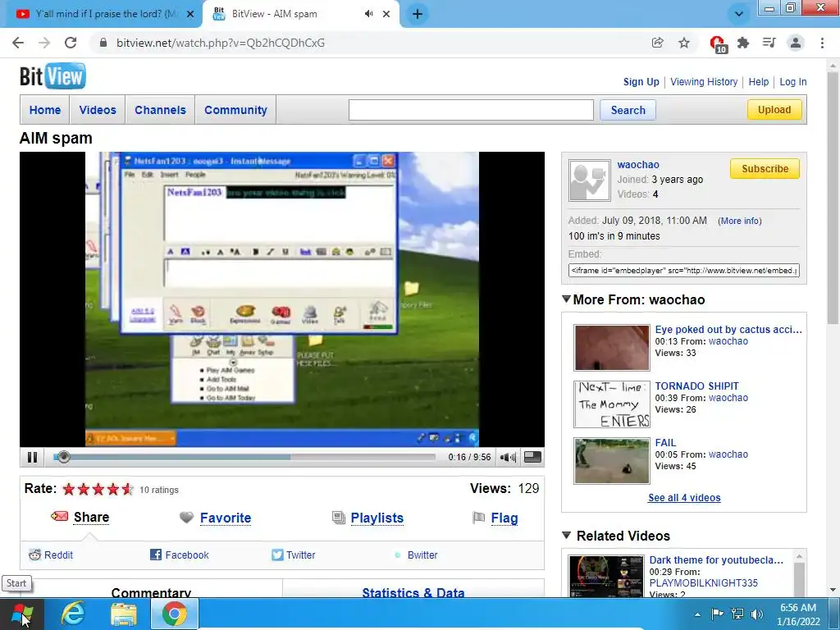Viewport: 840px width, 630px height.
Task: Open tab search dropdown arrow
Action: click(x=739, y=15)
